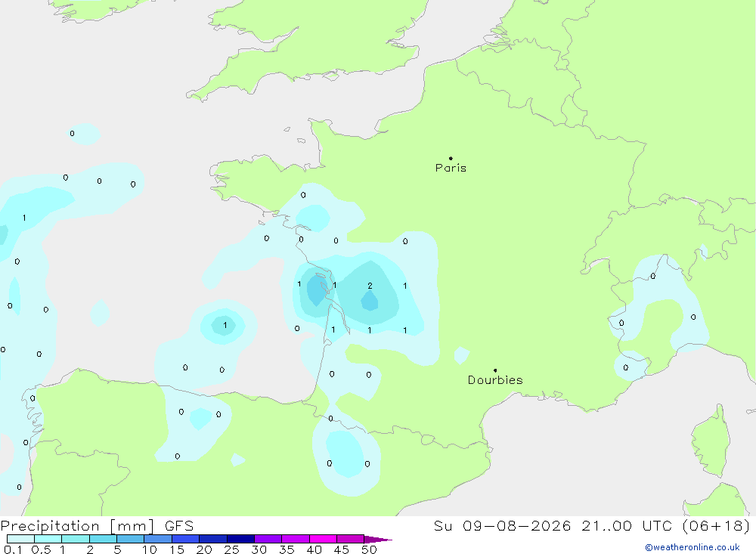Image resolution: width=756 pixels, height=554 pixels.
Task: Click the forecast date 'Su 09-08-2026'
Action: click(503, 525)
